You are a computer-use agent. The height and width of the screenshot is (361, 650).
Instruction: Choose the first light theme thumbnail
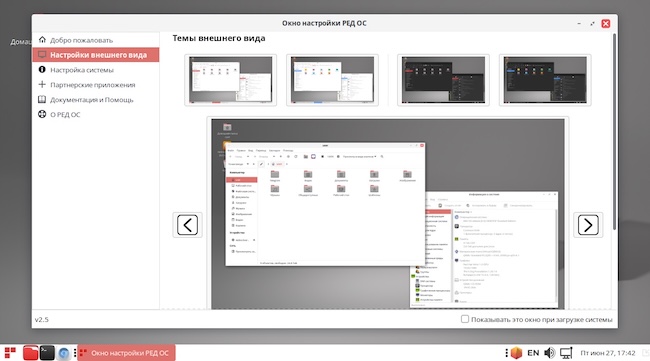[230, 80]
